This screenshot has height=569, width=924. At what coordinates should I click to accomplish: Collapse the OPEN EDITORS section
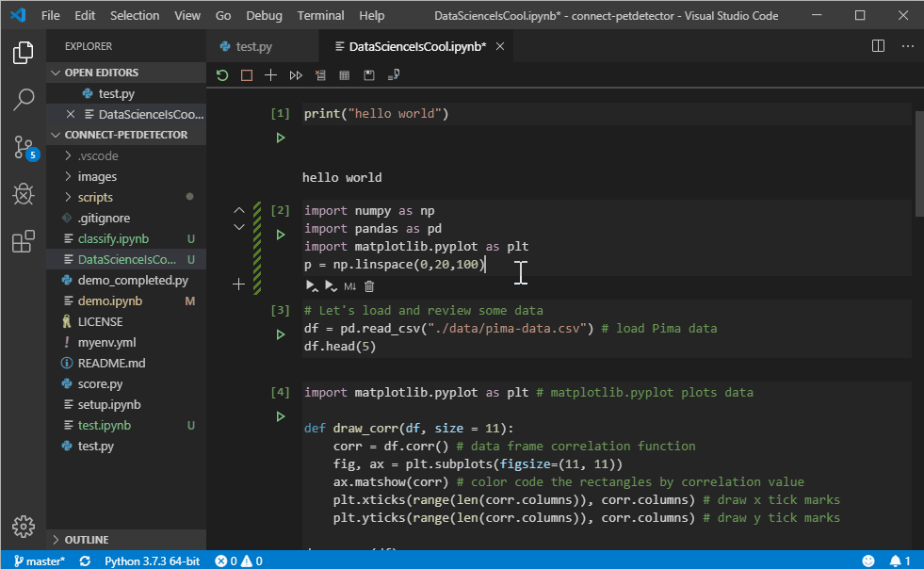pyautogui.click(x=101, y=73)
